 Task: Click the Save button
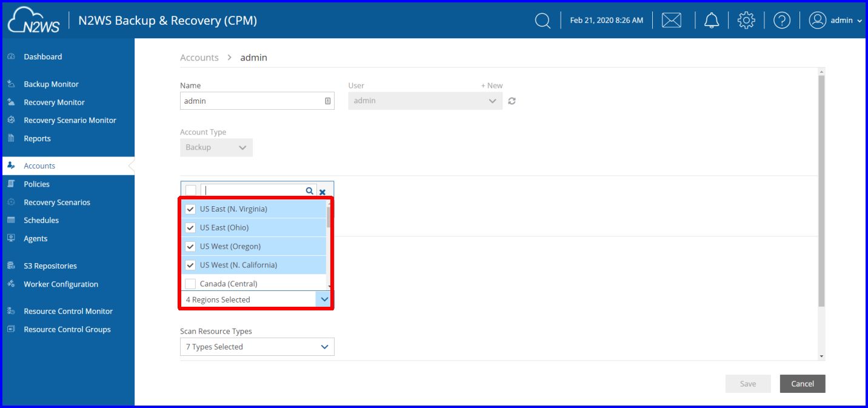click(x=748, y=384)
